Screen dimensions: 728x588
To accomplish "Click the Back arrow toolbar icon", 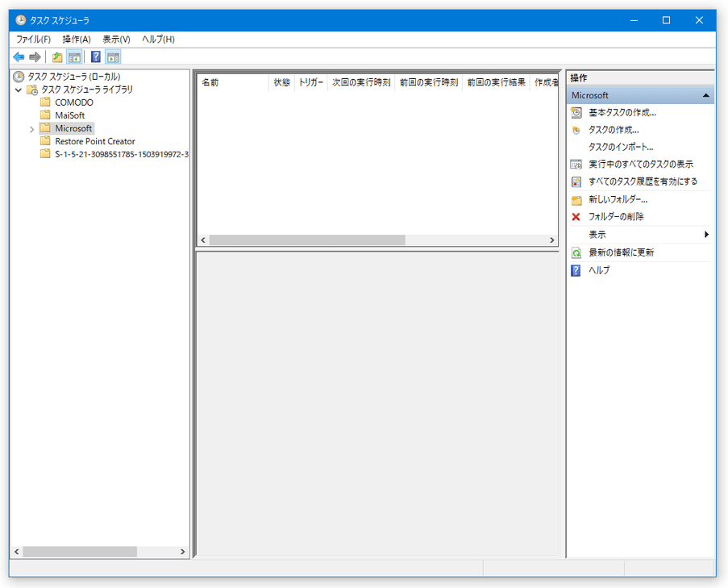I will (x=19, y=57).
